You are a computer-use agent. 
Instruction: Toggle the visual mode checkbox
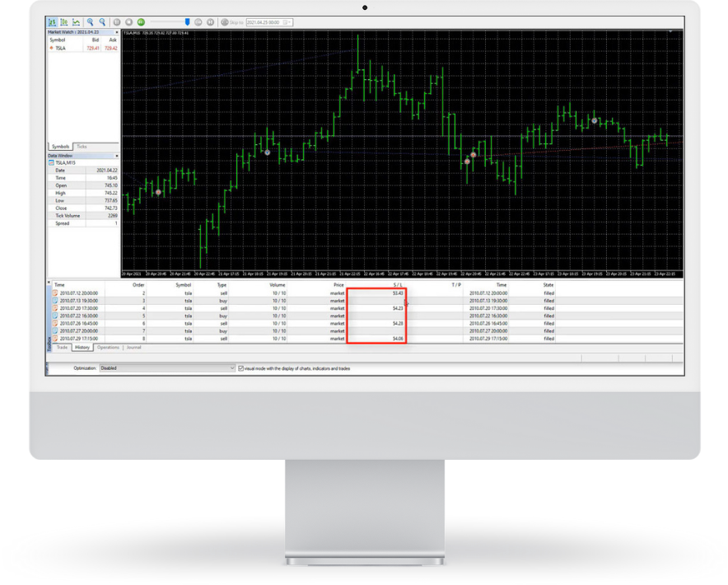(x=240, y=368)
